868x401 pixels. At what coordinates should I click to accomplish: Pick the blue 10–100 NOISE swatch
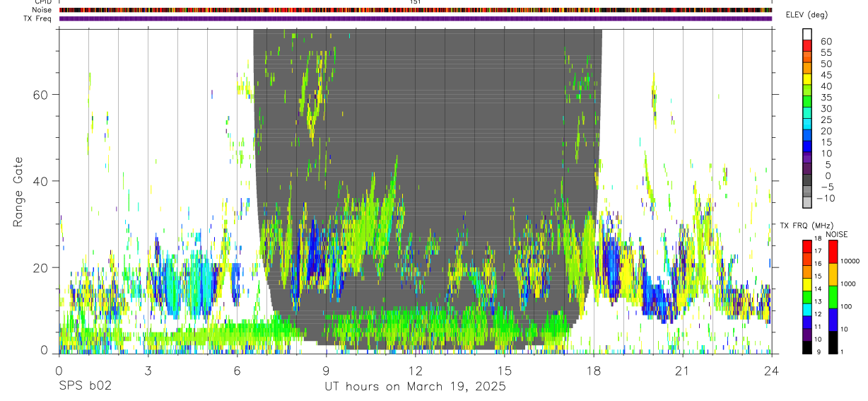pos(833,319)
